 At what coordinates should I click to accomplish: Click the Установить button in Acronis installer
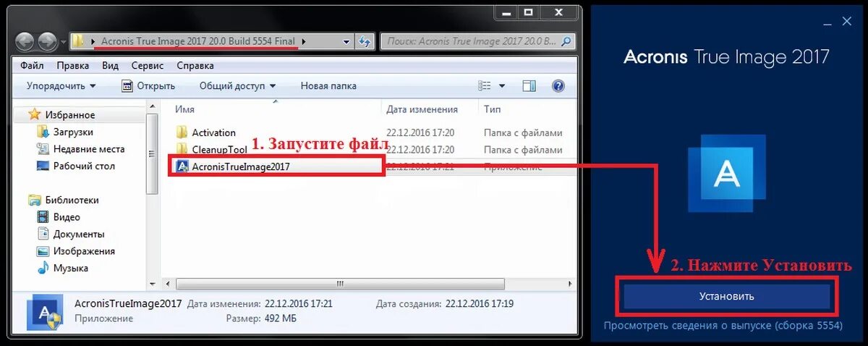(x=726, y=296)
